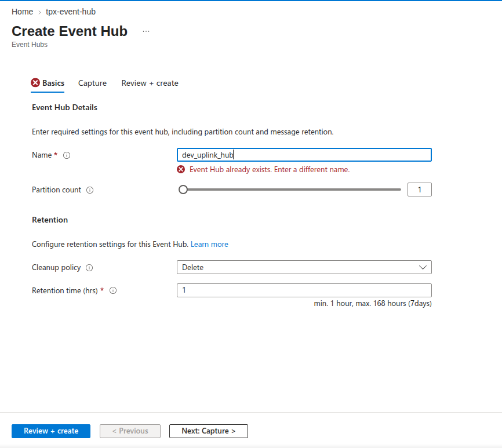
Task: Click the Retention time hours input
Action: coord(304,290)
